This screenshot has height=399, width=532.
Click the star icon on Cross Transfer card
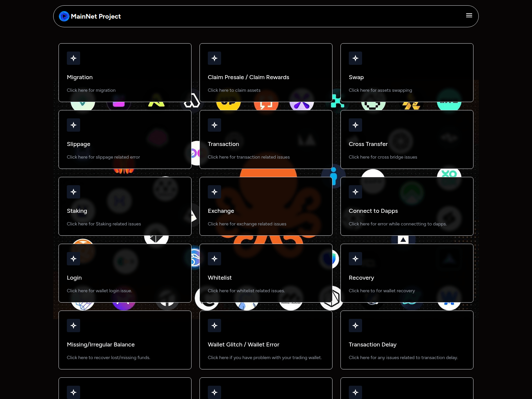click(x=355, y=125)
